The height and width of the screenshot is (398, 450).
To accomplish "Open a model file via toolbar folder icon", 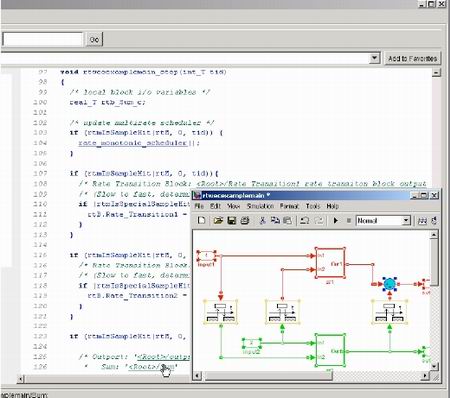I will [x=218, y=220].
